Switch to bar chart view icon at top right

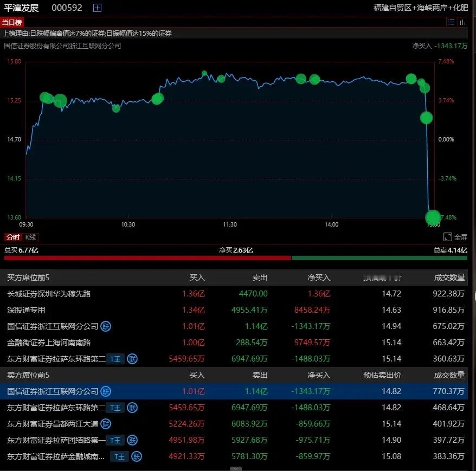tap(462, 22)
